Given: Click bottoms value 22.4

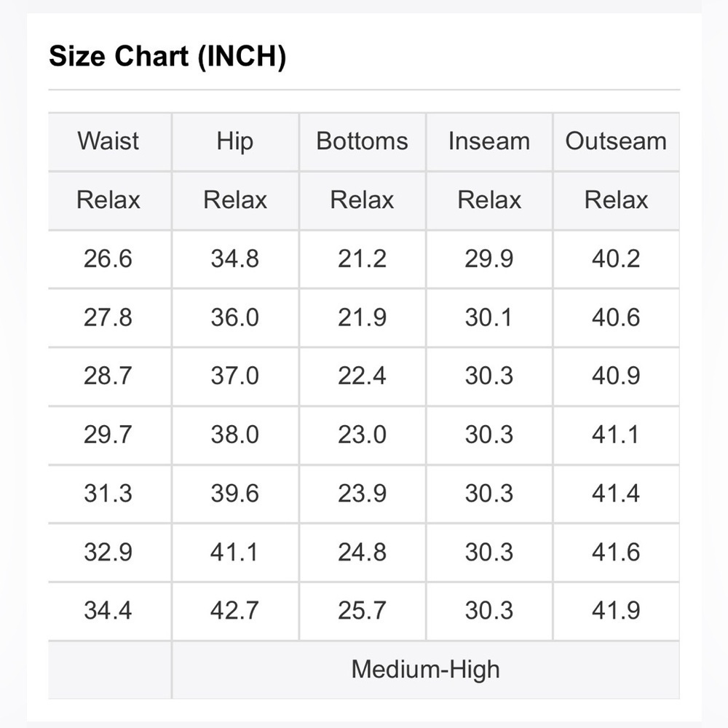Looking at the screenshot, I should [x=362, y=376].
